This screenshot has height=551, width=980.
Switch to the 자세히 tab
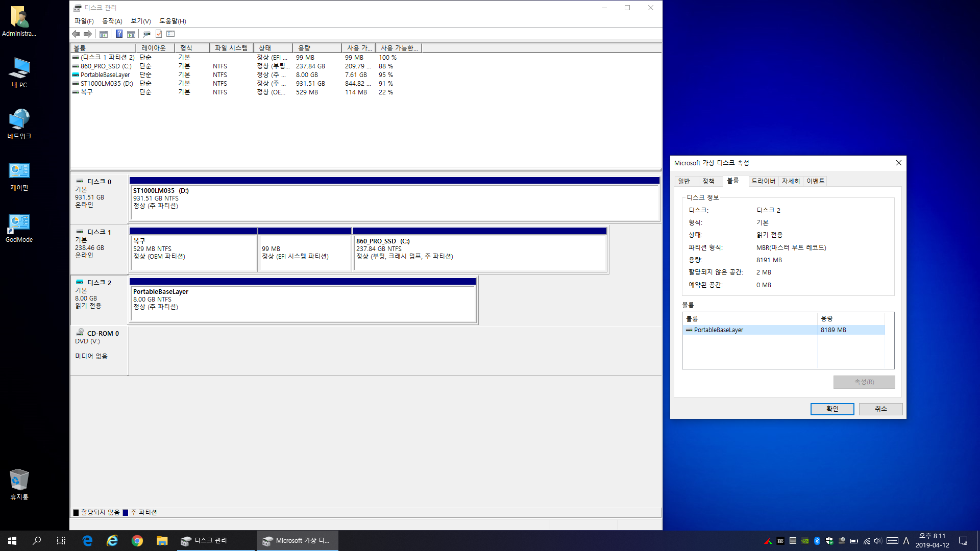coord(791,181)
